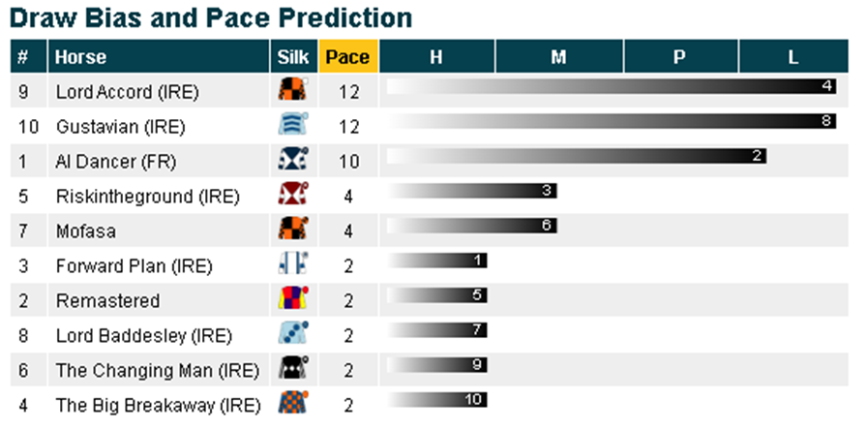Click Lord Baddesley's spotted silk icon
868x430 pixels.
click(293, 334)
